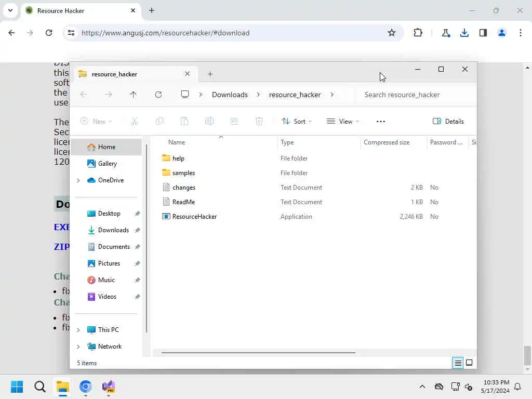Bookmark this page with the star icon
This screenshot has height=399, width=532.
click(392, 33)
